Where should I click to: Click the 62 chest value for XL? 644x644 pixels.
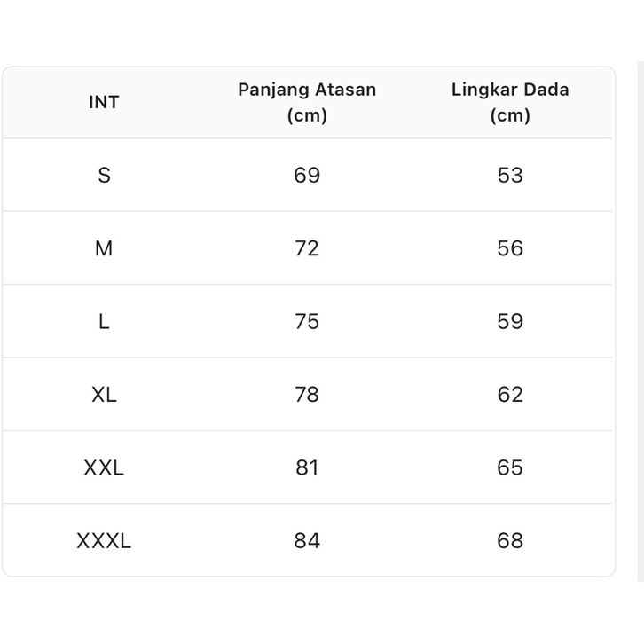pyautogui.click(x=510, y=395)
